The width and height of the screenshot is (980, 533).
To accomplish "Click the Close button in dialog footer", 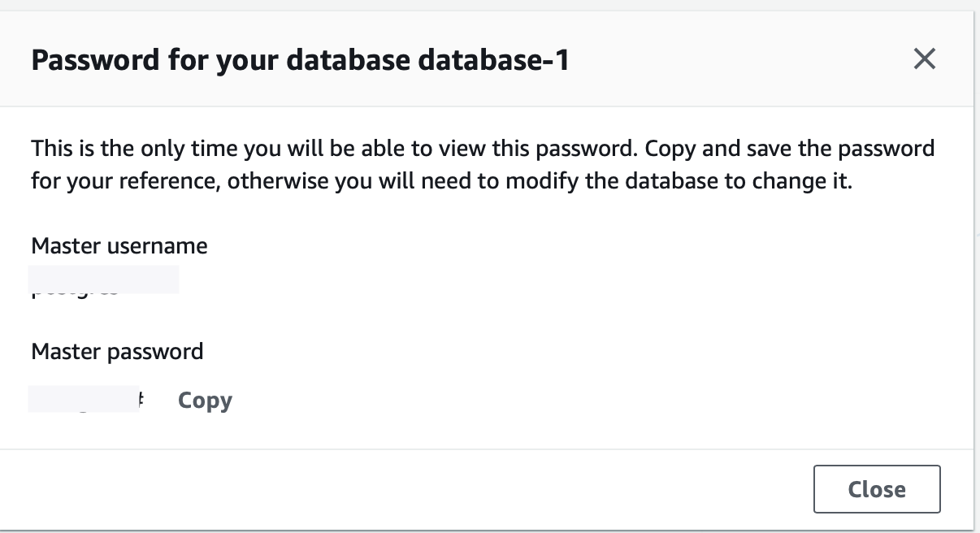I will click(x=877, y=489).
